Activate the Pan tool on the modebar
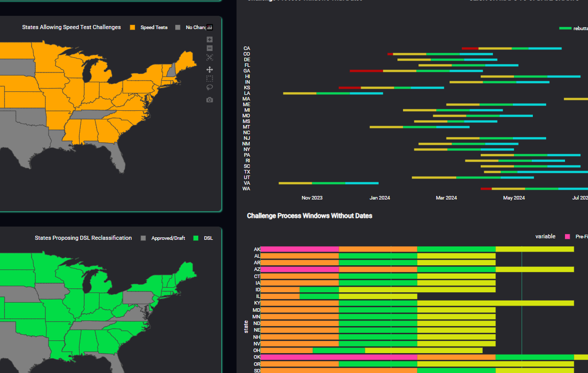This screenshot has width=588, height=373. (x=209, y=69)
